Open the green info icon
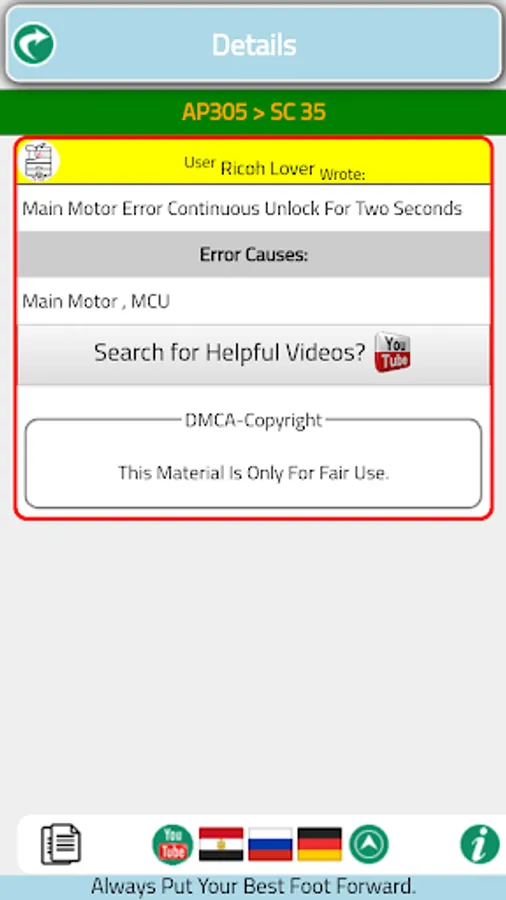The width and height of the screenshot is (506, 900). pyautogui.click(x=480, y=844)
